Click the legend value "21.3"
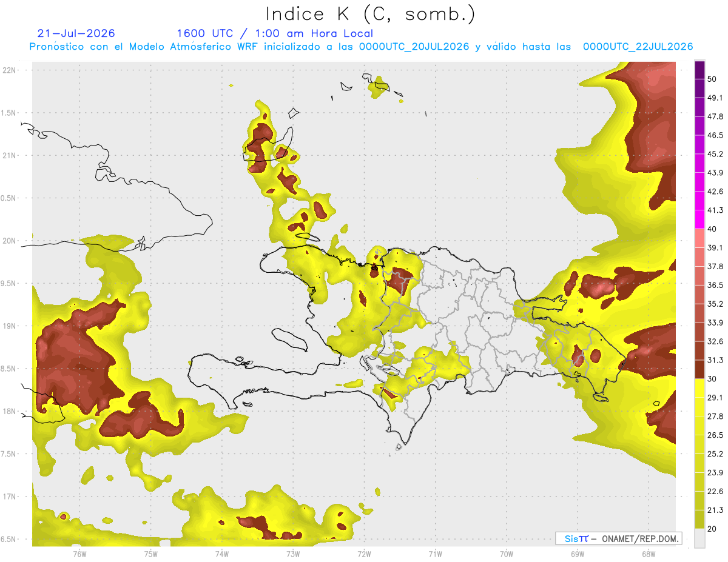This screenshot has height=562, width=728. [715, 510]
